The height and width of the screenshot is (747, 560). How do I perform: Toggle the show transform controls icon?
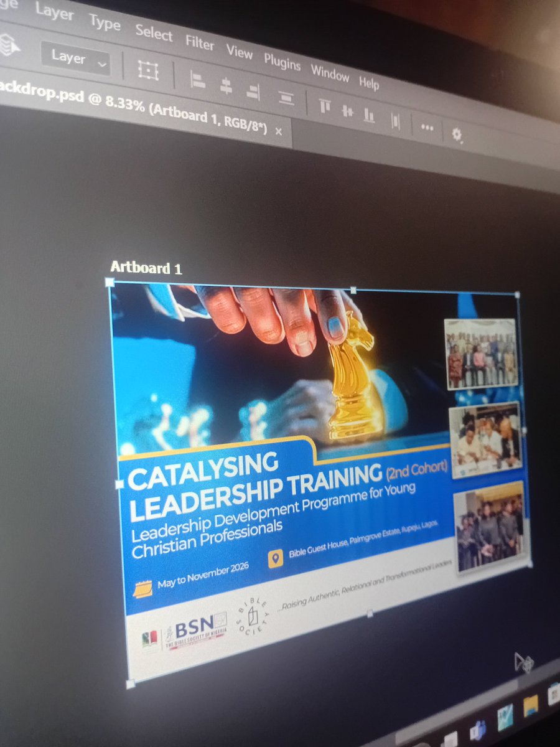pyautogui.click(x=147, y=70)
